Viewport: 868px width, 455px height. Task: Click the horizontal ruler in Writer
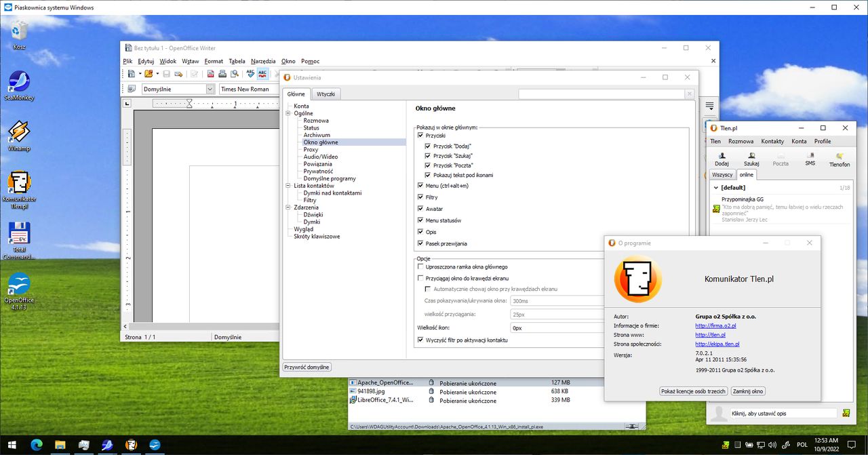point(216,104)
